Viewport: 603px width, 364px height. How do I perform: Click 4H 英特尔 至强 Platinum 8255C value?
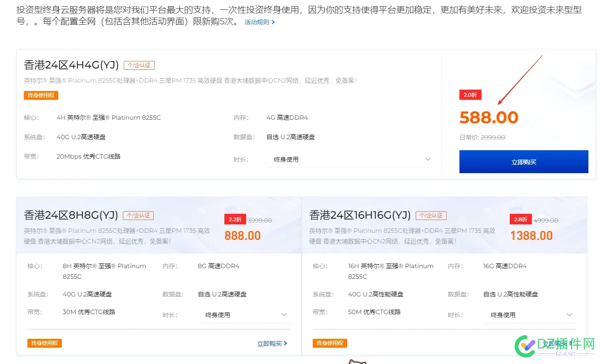tap(109, 118)
